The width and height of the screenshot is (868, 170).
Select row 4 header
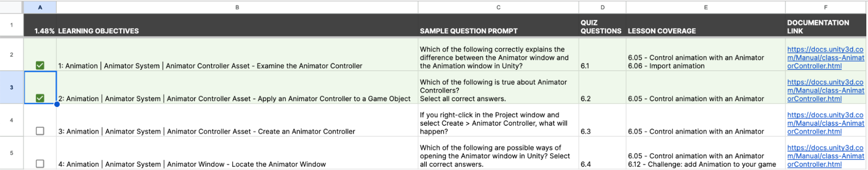(x=12, y=120)
